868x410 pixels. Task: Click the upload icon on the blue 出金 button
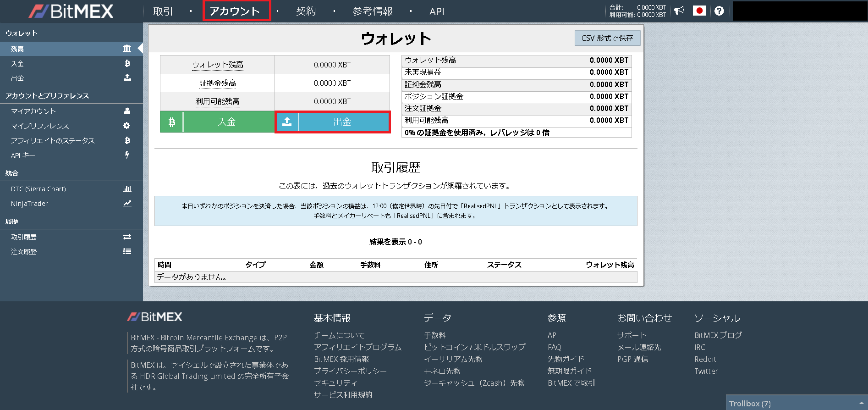[287, 122]
